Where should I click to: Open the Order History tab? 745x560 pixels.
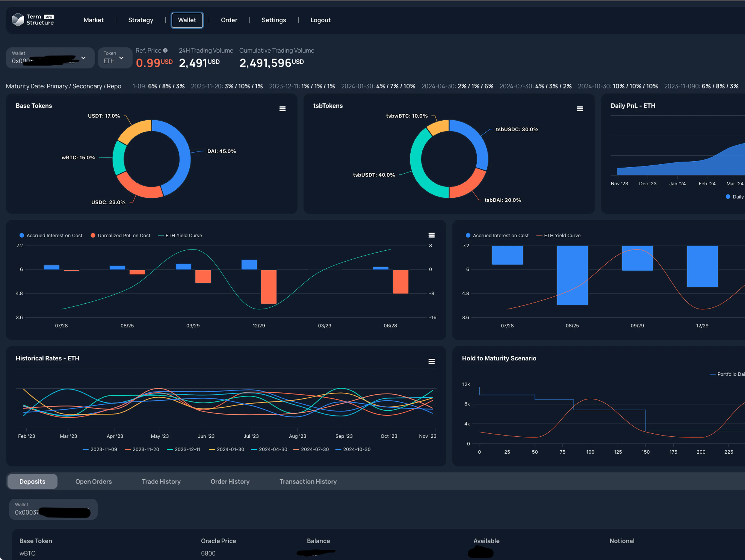click(x=230, y=481)
